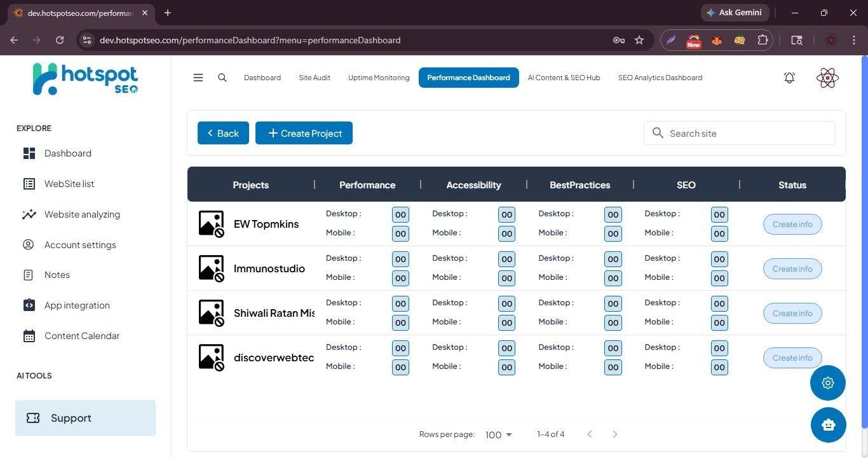Open the floating chatbot robot button

(829, 425)
